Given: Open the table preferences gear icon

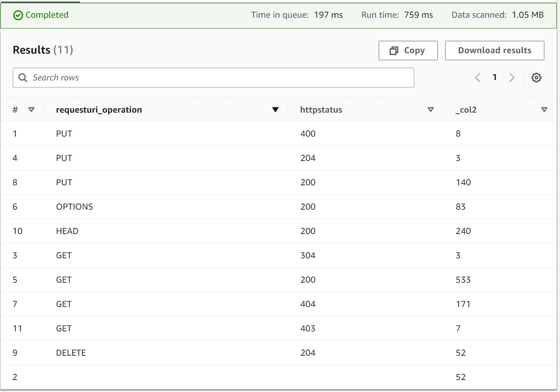Looking at the screenshot, I should pos(536,78).
